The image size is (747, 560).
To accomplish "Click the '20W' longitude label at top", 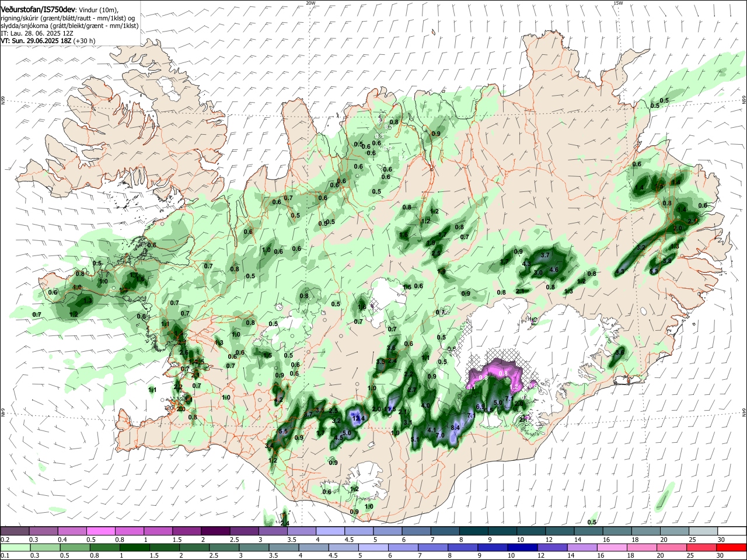I will [x=310, y=3].
